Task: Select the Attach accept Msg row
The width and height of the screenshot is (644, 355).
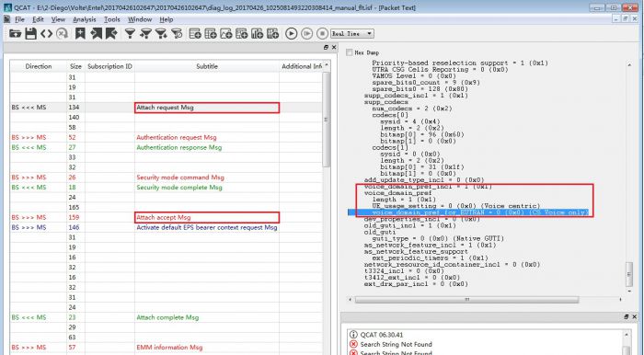Action: coord(166,218)
